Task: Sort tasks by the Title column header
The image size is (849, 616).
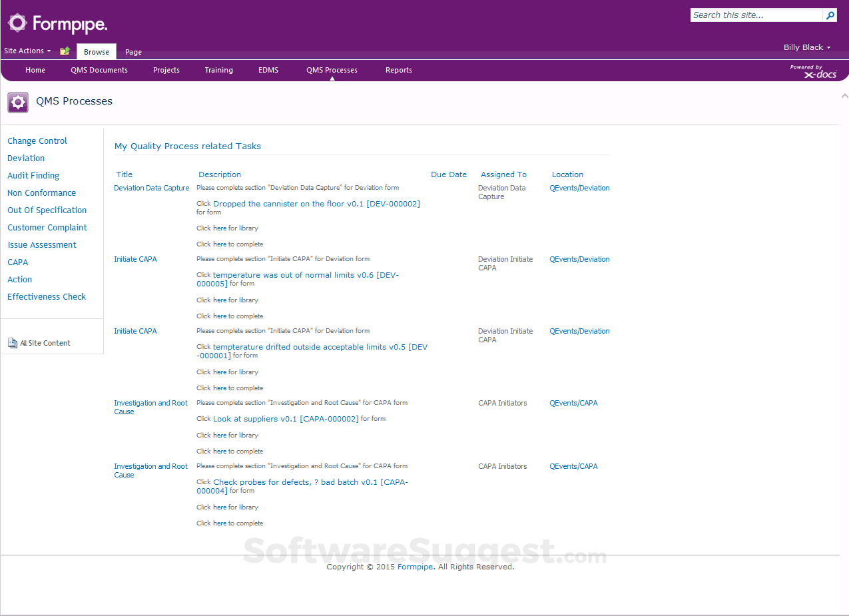Action: pyautogui.click(x=125, y=174)
